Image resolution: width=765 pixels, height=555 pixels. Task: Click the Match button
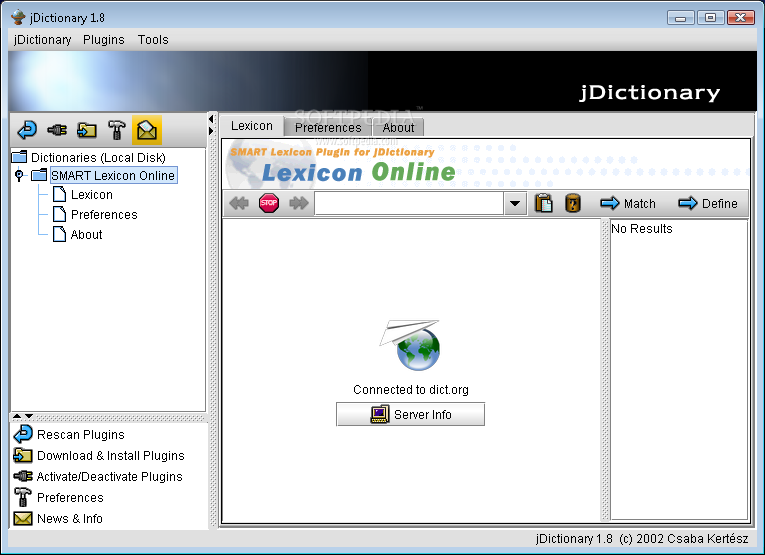click(628, 203)
